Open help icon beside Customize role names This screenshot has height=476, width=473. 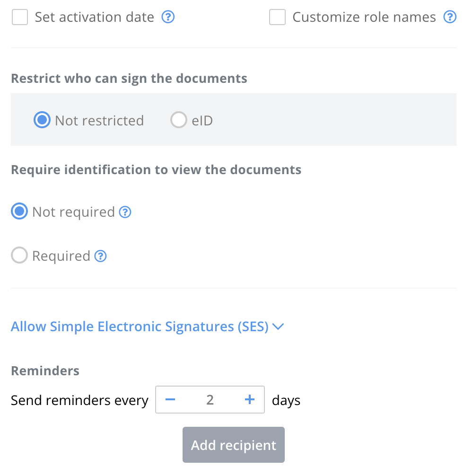tap(450, 17)
